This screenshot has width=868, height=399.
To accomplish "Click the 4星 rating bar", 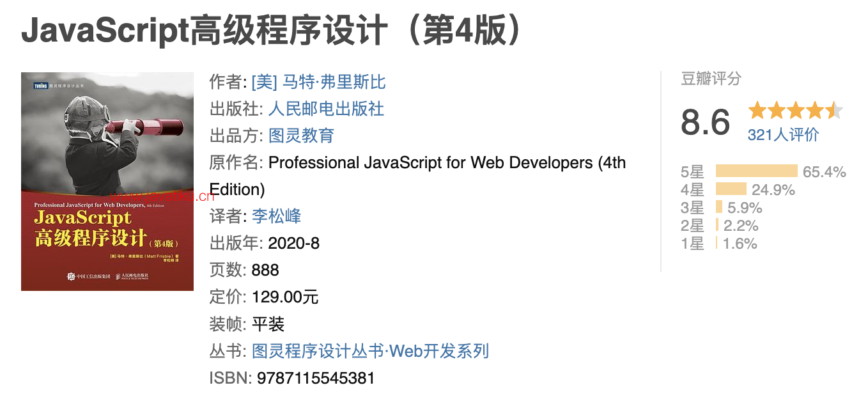I will click(x=731, y=189).
